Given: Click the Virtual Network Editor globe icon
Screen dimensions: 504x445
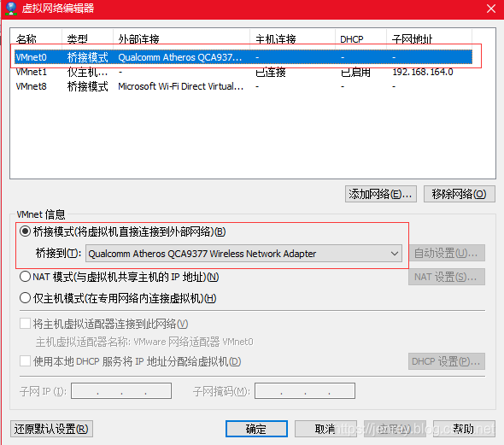Looking at the screenshot, I should pyautogui.click(x=11, y=9).
